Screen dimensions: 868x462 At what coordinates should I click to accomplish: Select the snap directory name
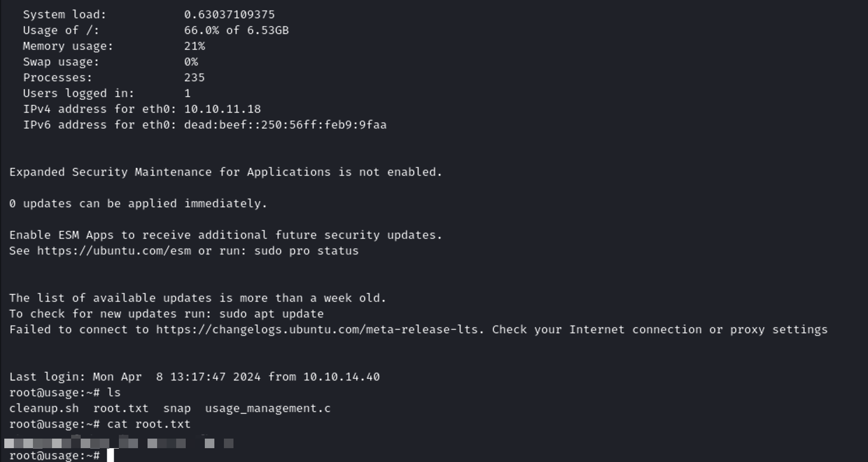177,409
